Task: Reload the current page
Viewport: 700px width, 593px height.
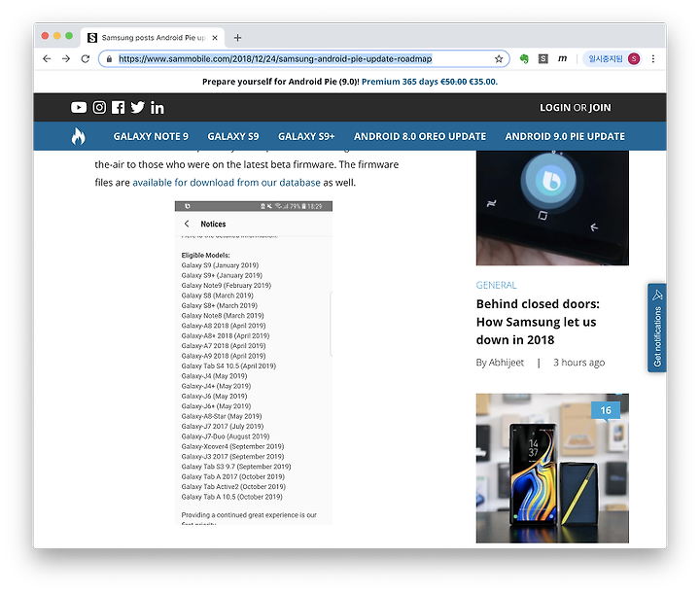Action: click(x=86, y=59)
